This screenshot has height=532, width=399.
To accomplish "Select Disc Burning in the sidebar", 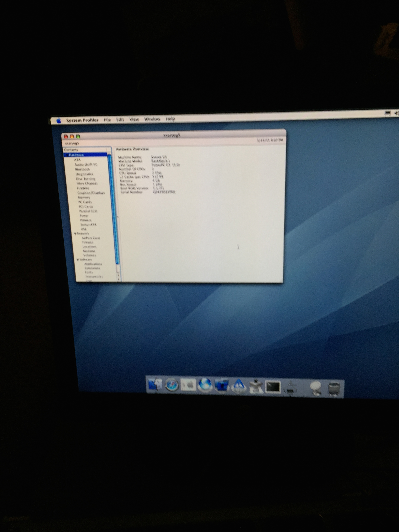I will 86,179.
